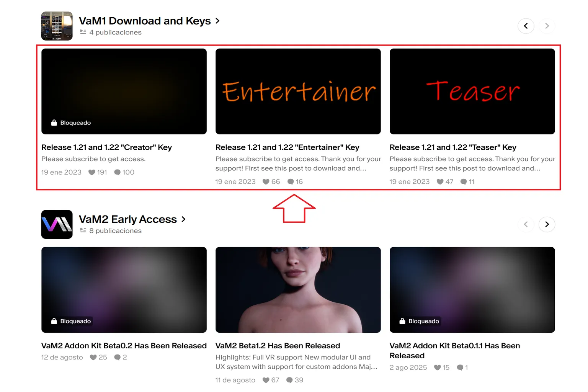Screen dimensions: 588x392
Task: Select the "11 de agosto" date
Action: pyautogui.click(x=235, y=380)
